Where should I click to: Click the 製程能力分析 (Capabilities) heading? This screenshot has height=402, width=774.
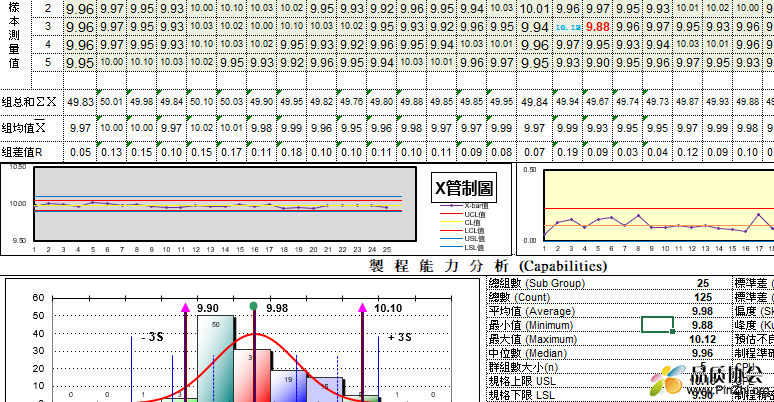488,266
